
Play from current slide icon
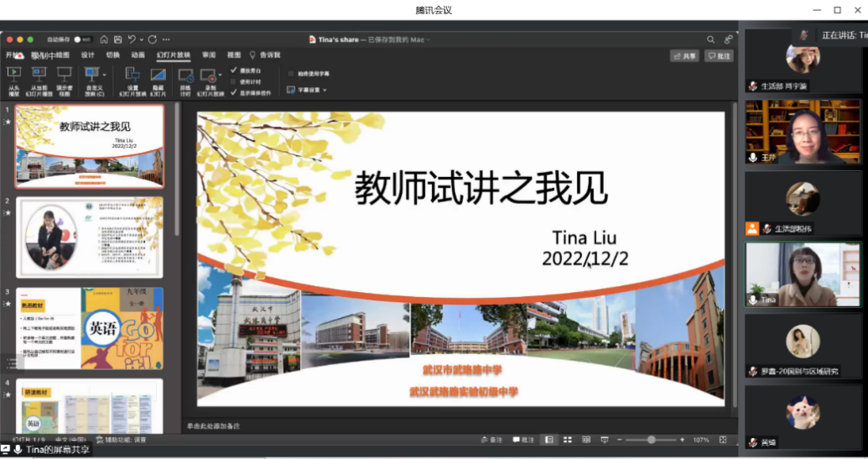(x=39, y=75)
